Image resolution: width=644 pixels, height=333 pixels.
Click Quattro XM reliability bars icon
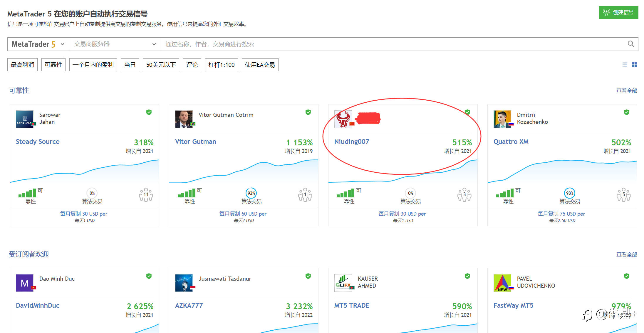point(505,193)
